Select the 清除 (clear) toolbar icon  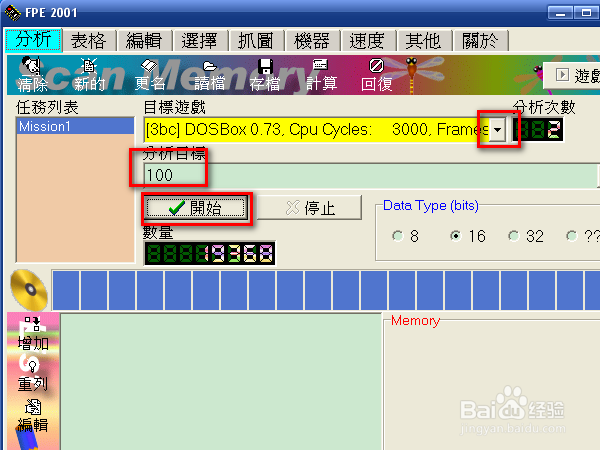click(32, 75)
